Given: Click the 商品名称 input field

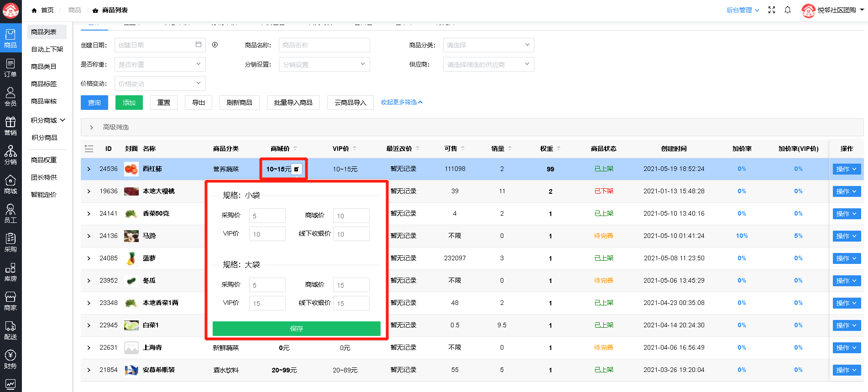Looking at the screenshot, I should click(324, 45).
